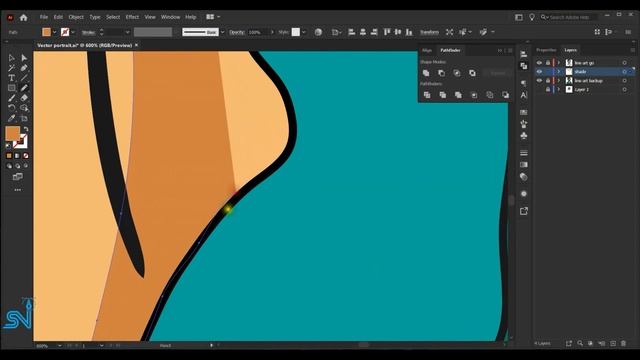The width and height of the screenshot is (640, 360).
Task: Open the Object menu
Action: 76,17
